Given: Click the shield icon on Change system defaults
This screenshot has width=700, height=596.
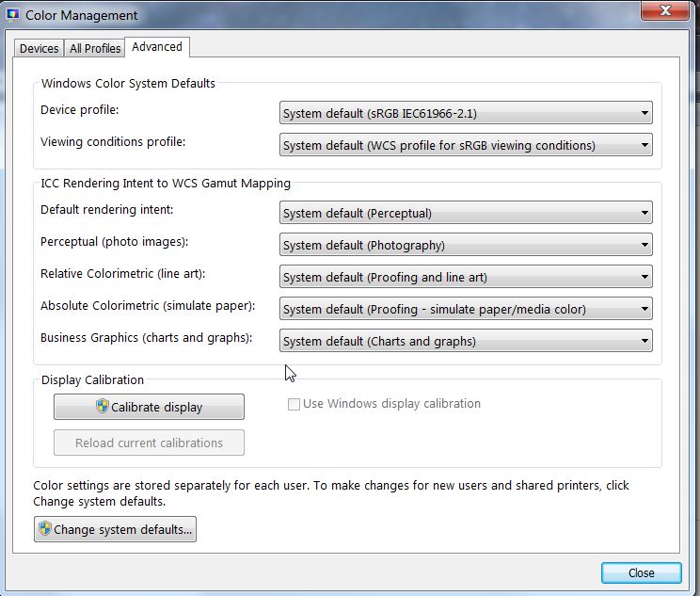Looking at the screenshot, I should tap(44, 529).
